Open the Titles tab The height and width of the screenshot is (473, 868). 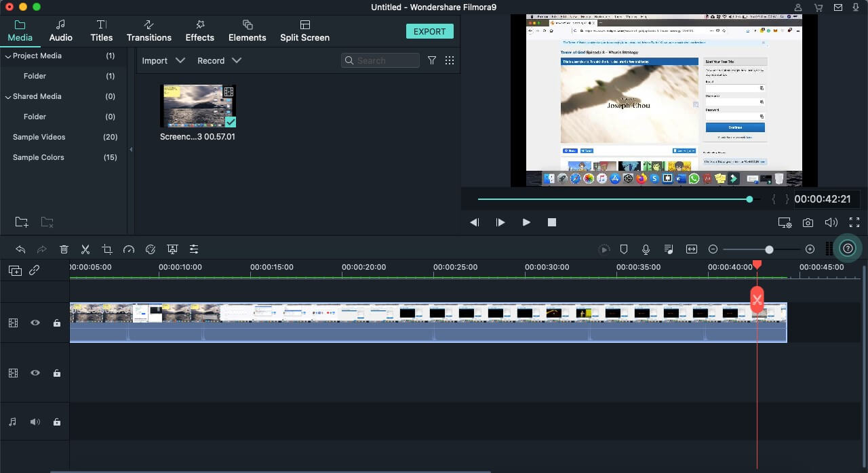(x=102, y=31)
